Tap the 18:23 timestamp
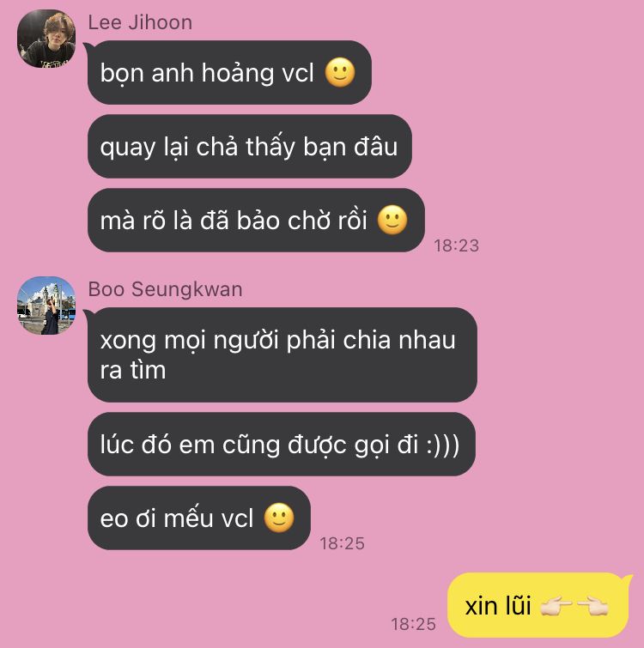Screen dimensions: 644x648 pyautogui.click(x=456, y=245)
